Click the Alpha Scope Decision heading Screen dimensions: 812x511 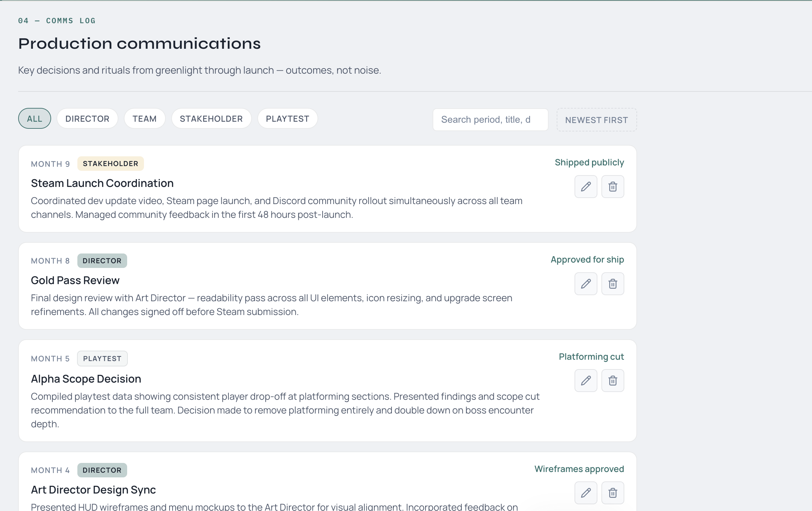click(86, 379)
